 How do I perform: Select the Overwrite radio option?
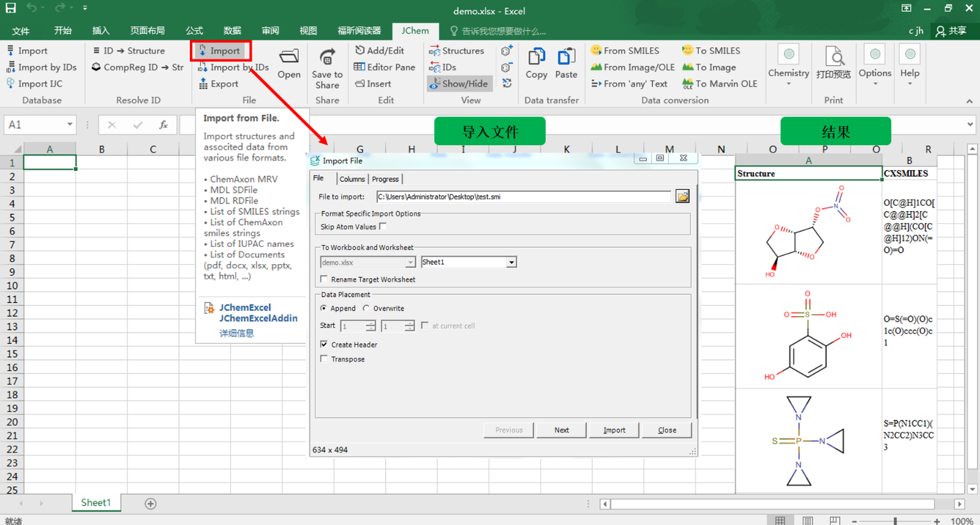[x=366, y=308]
